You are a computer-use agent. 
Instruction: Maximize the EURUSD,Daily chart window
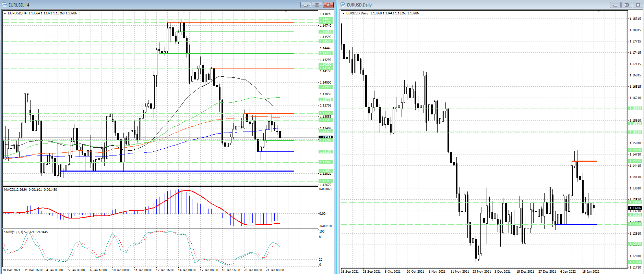point(627,5)
